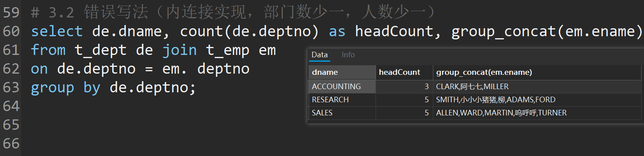This screenshot has width=644, height=156.
Task: Click line number 59 in gutter
Action: pyautogui.click(x=11, y=13)
